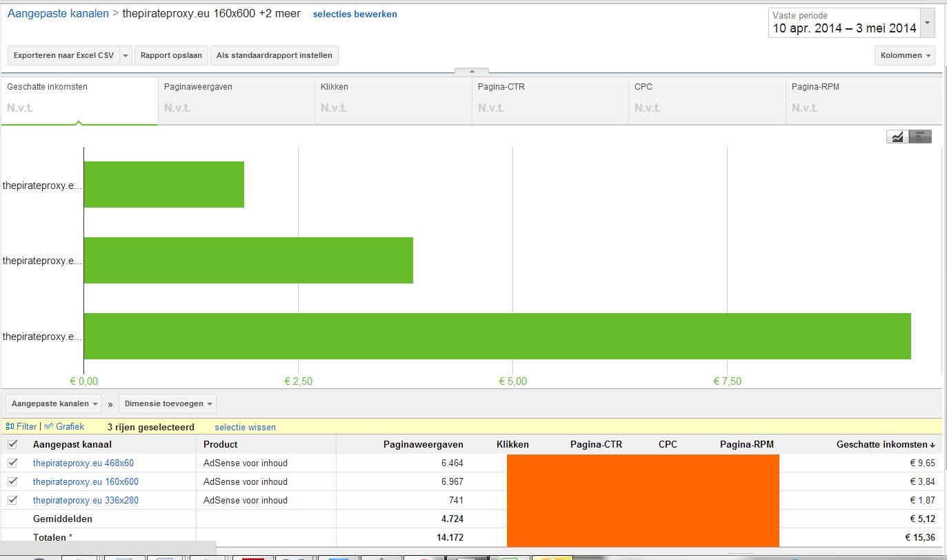Click the 6.967 pageviews cell

click(x=452, y=481)
